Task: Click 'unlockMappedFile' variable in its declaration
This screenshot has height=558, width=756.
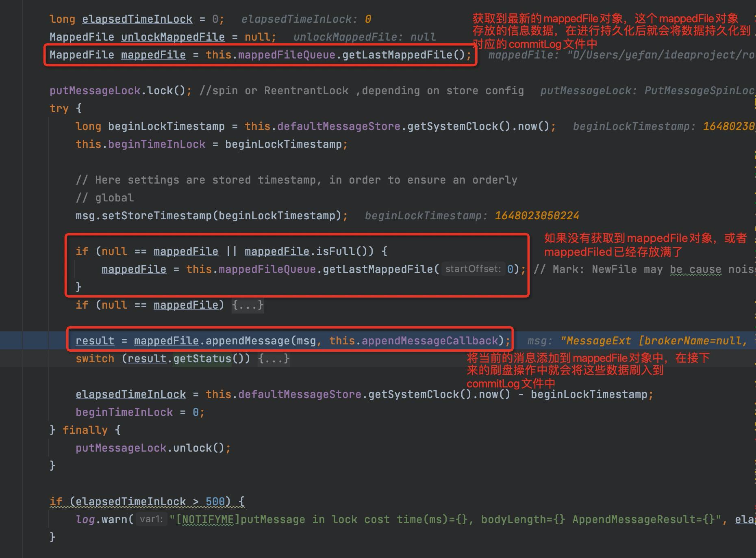Action: (173, 37)
